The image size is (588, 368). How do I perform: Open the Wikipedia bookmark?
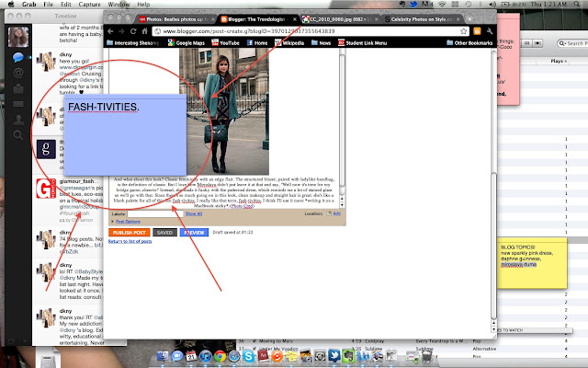click(x=289, y=43)
